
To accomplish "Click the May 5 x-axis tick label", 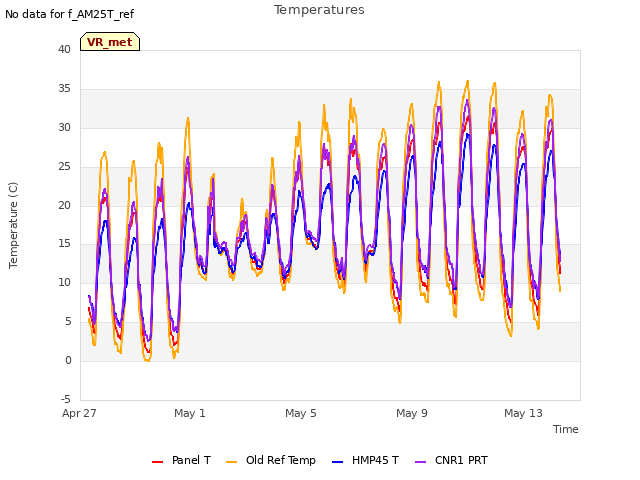I will coord(301,413).
